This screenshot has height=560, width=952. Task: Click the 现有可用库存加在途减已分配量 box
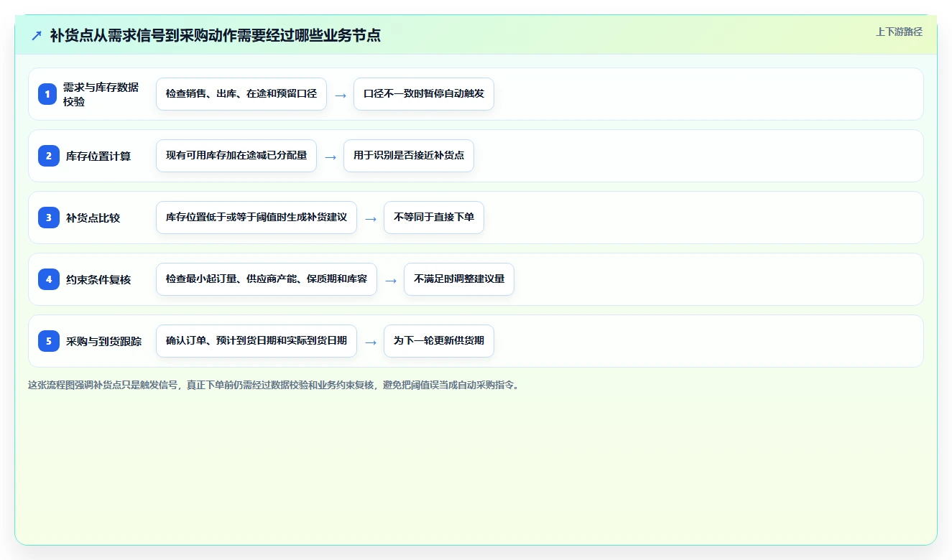pyautogui.click(x=236, y=156)
